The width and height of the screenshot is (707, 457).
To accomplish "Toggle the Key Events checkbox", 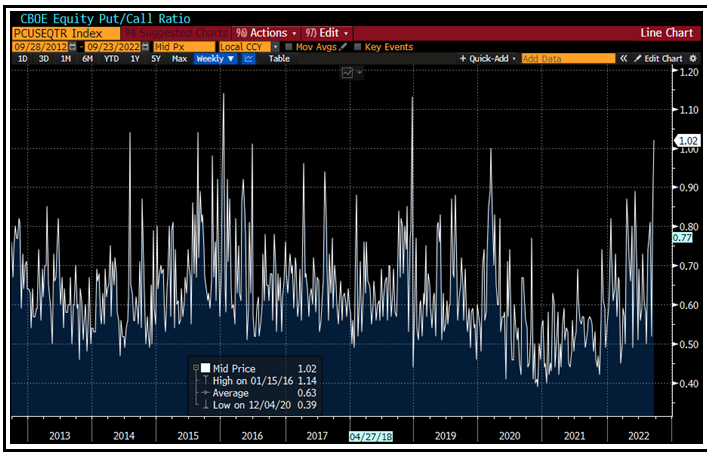I will coord(359,47).
